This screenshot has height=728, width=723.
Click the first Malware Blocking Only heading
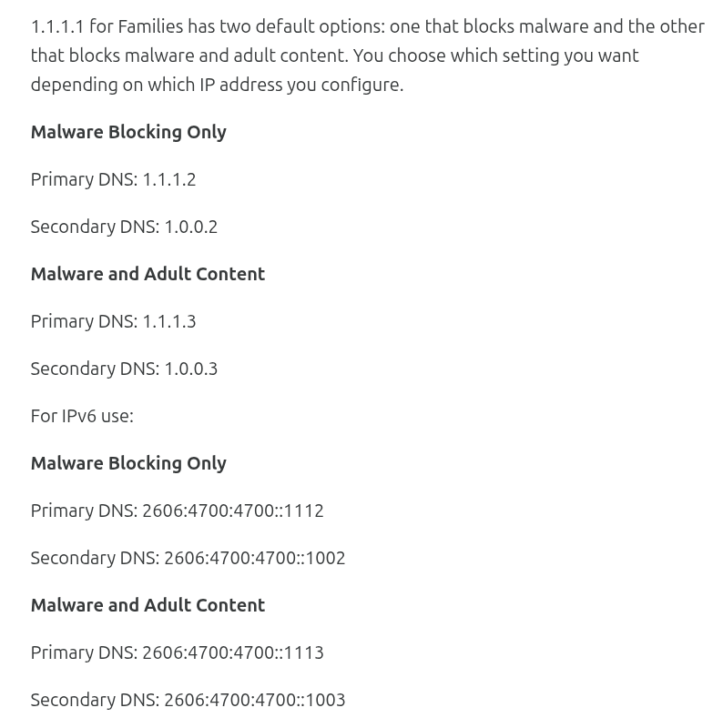point(128,132)
